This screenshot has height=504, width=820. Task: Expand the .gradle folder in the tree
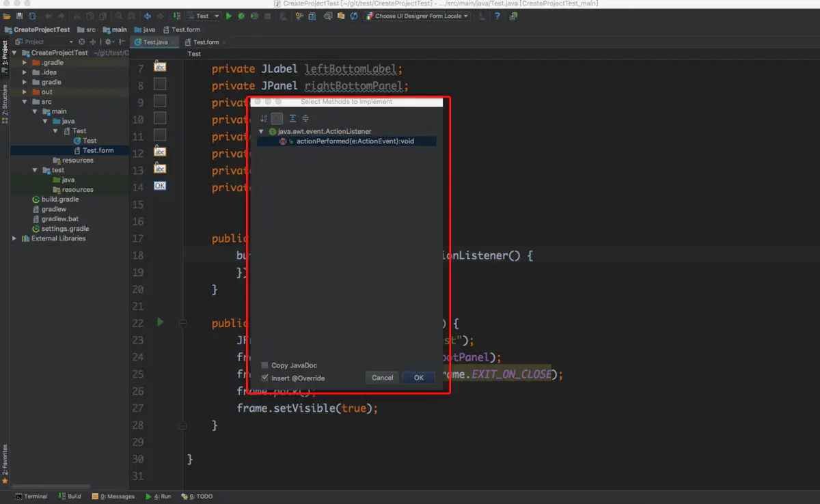(25, 62)
